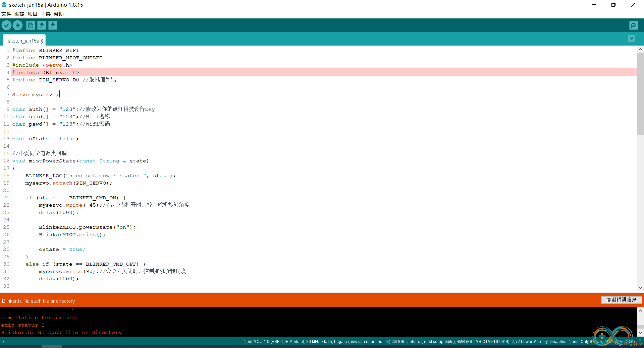
Task: Expand the tab options dropdown arrow
Action: (x=632, y=39)
